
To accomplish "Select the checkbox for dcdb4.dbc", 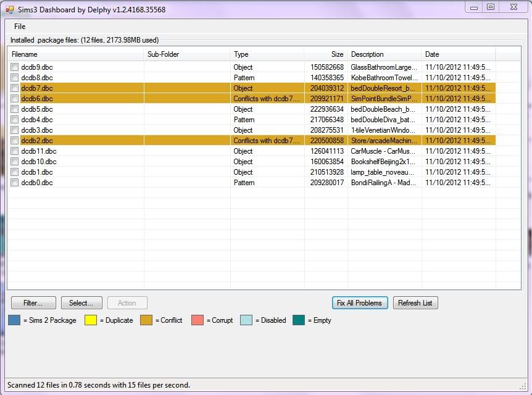I will coord(14,120).
